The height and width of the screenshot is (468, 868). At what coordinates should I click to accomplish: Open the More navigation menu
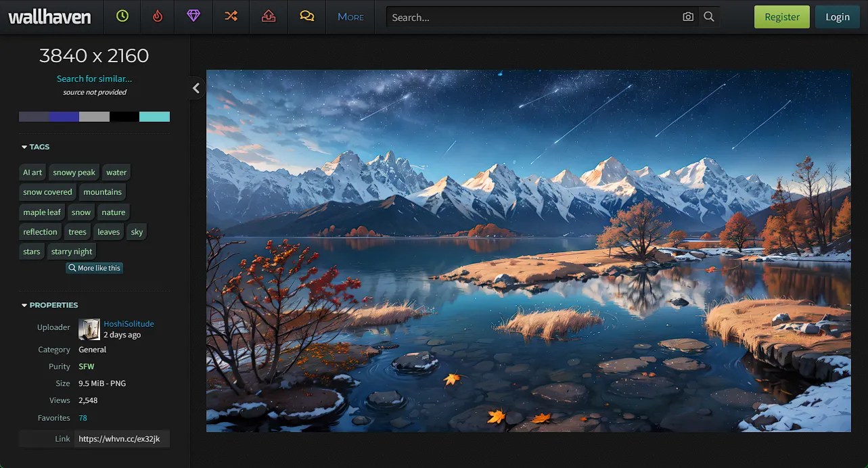click(350, 17)
